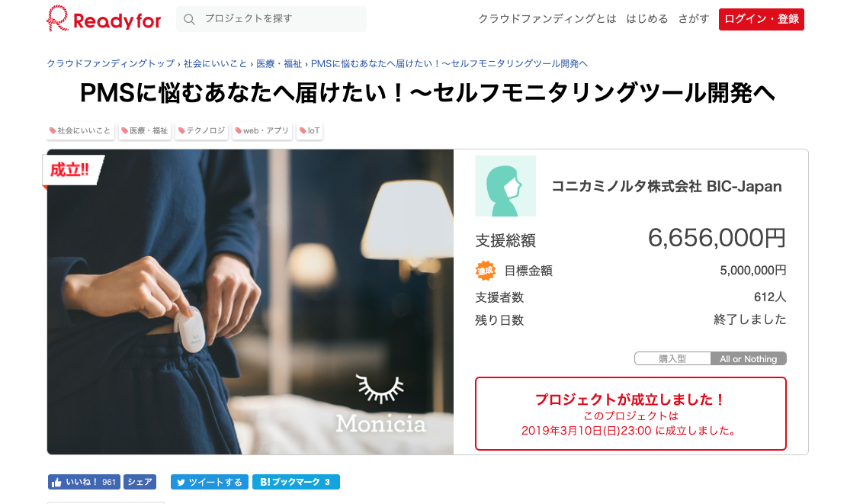Click the Facebook いいね！ thumbs-up button
Screen dimensions: 863x504
pos(84,482)
